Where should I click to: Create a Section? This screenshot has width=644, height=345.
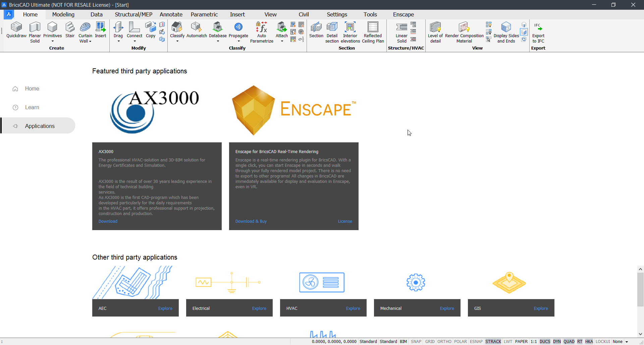[316, 30]
